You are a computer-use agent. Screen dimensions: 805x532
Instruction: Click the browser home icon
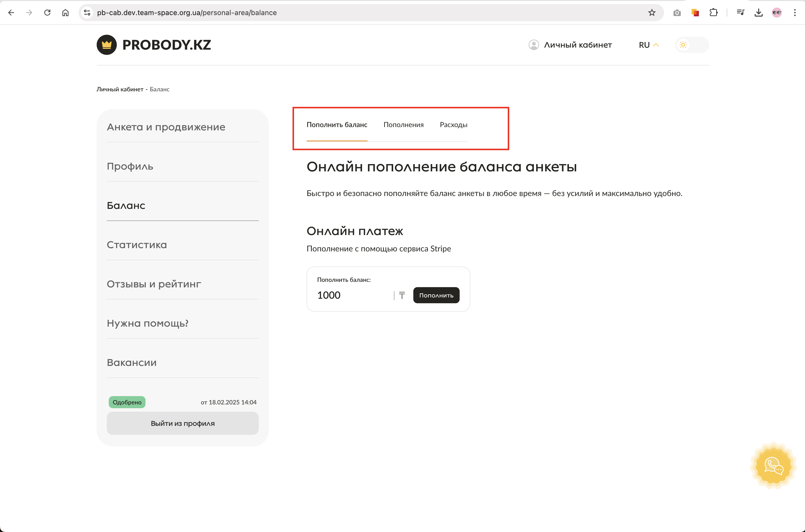65,13
